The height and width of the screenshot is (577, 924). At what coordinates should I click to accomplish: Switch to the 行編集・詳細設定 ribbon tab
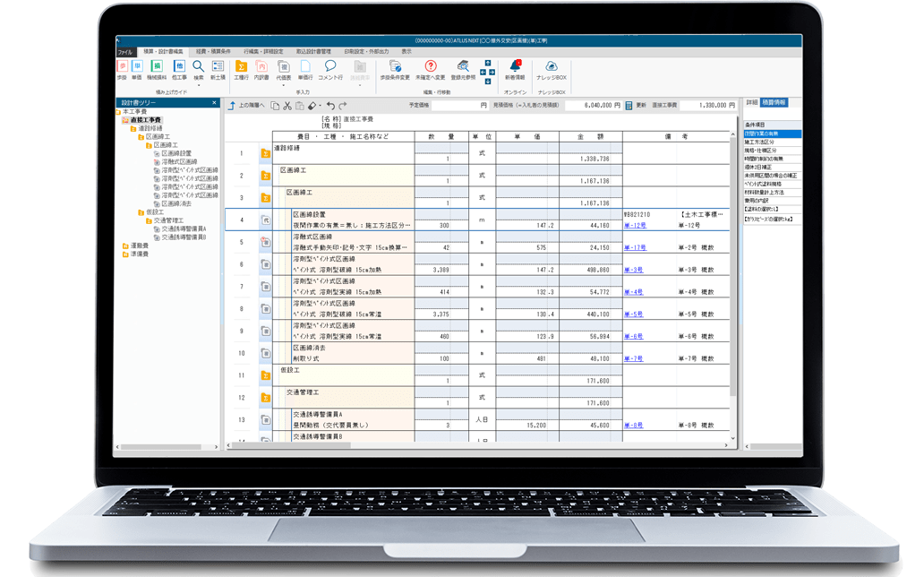(263, 52)
